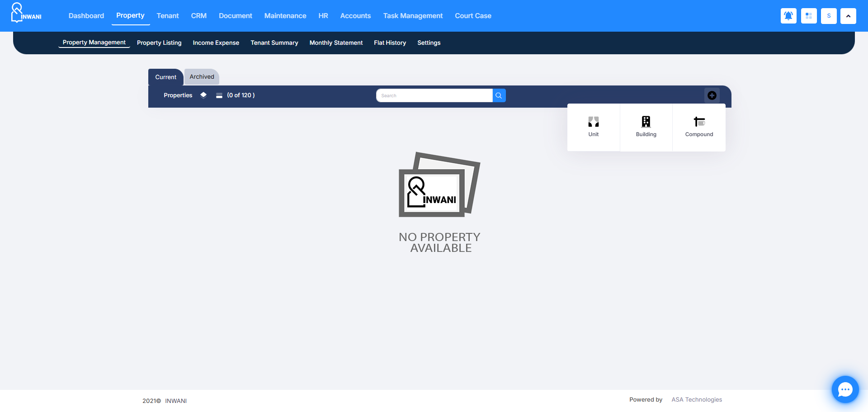Click the search magnifier button
The height and width of the screenshot is (412, 868).
click(x=499, y=95)
